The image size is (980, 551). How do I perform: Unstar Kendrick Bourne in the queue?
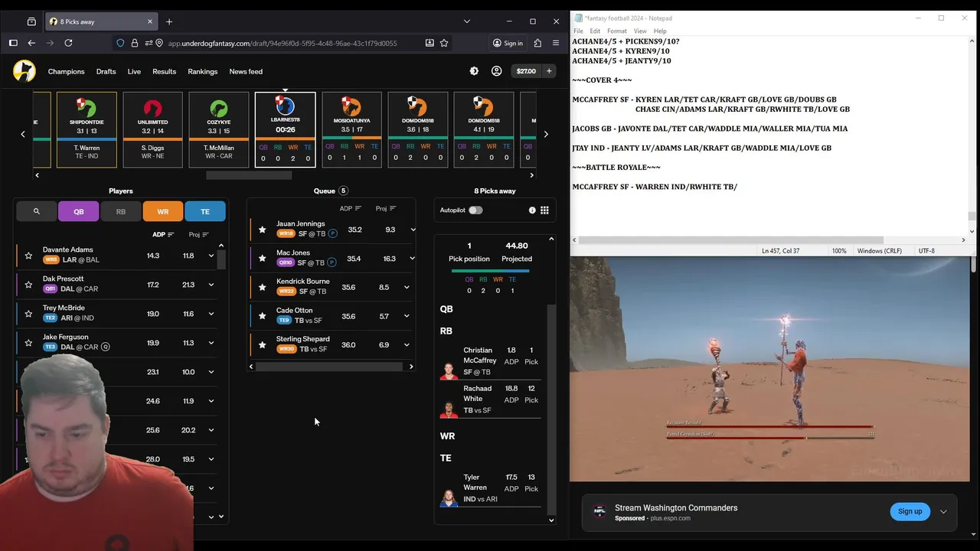(x=262, y=287)
